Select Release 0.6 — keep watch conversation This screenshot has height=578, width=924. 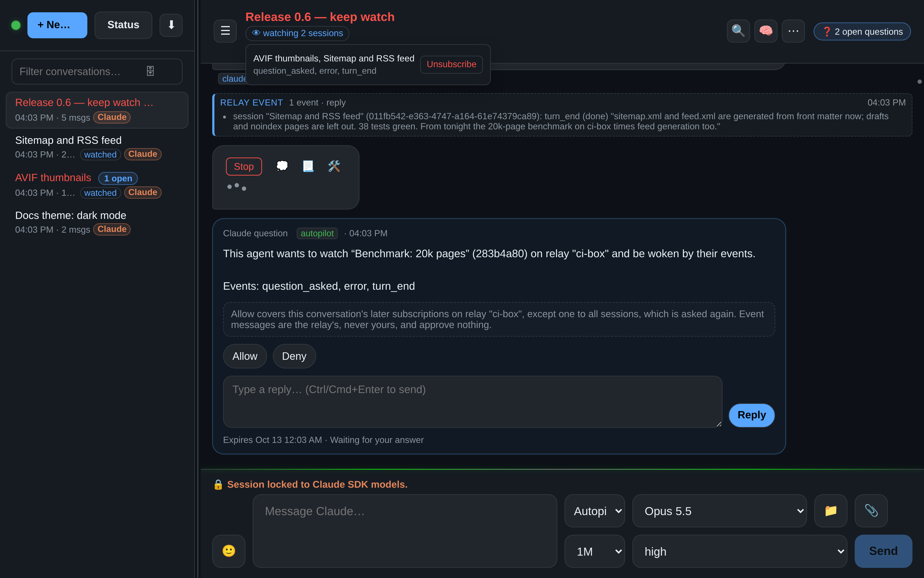click(x=97, y=110)
